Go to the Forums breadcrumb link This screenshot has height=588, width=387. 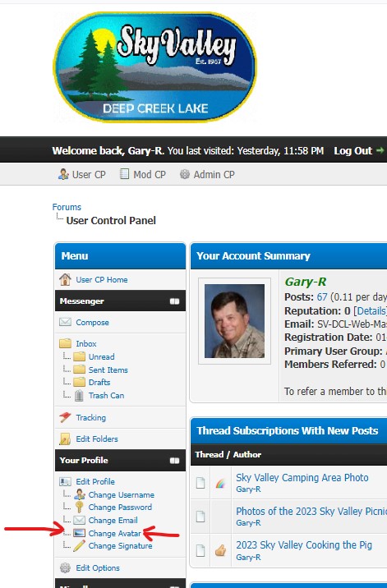click(67, 207)
